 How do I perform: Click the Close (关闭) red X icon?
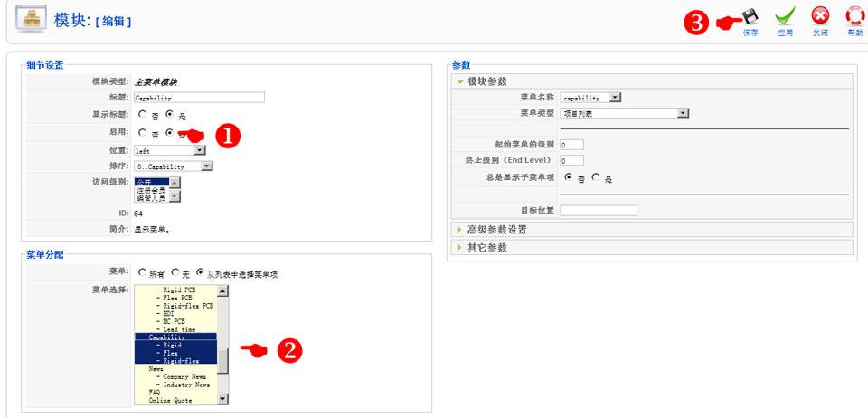(820, 16)
